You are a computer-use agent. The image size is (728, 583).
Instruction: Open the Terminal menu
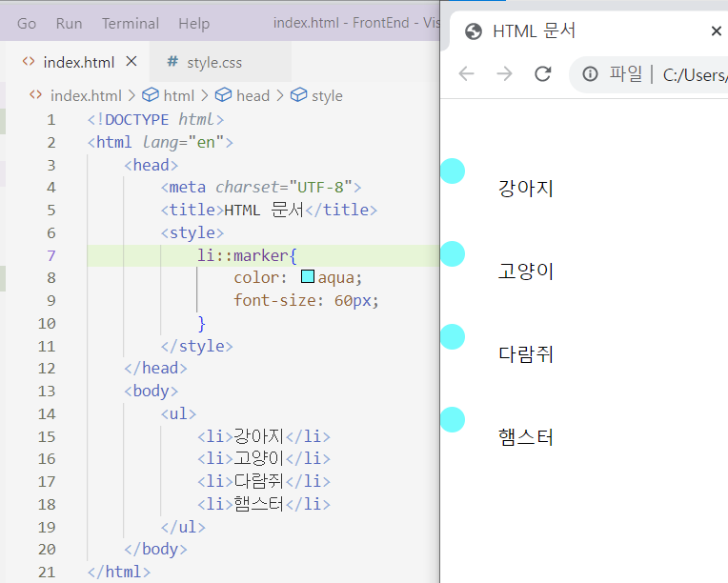click(x=131, y=23)
